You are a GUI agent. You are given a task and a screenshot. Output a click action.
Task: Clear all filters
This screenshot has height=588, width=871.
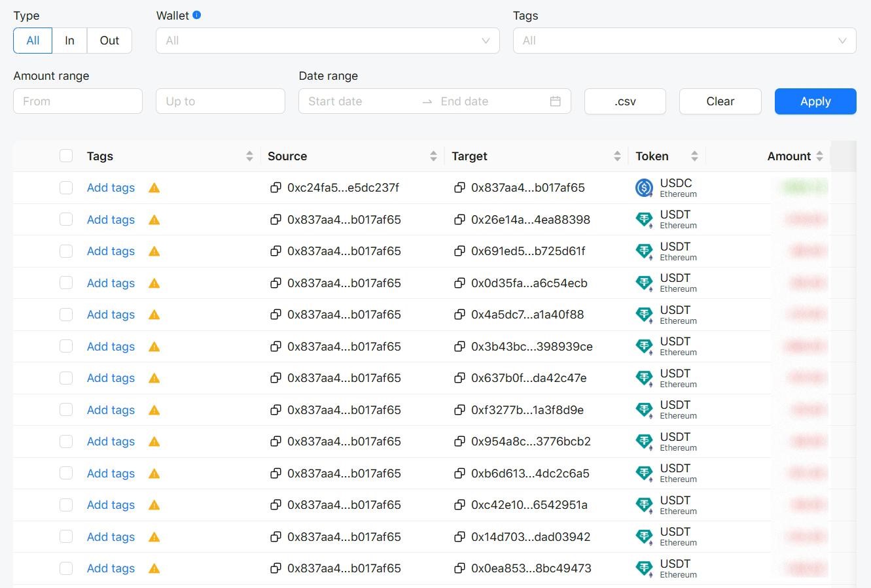[x=720, y=101]
